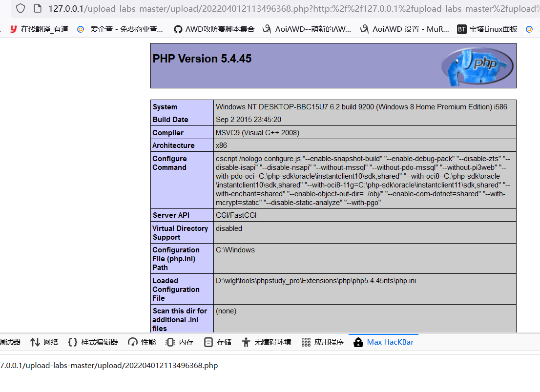Click the CGI/FastCGI value
This screenshot has height=392, width=540.
236,215
